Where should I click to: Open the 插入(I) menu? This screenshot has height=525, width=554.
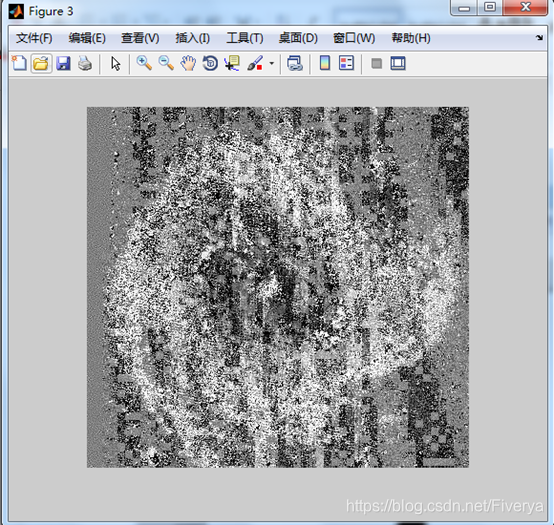pos(193,38)
